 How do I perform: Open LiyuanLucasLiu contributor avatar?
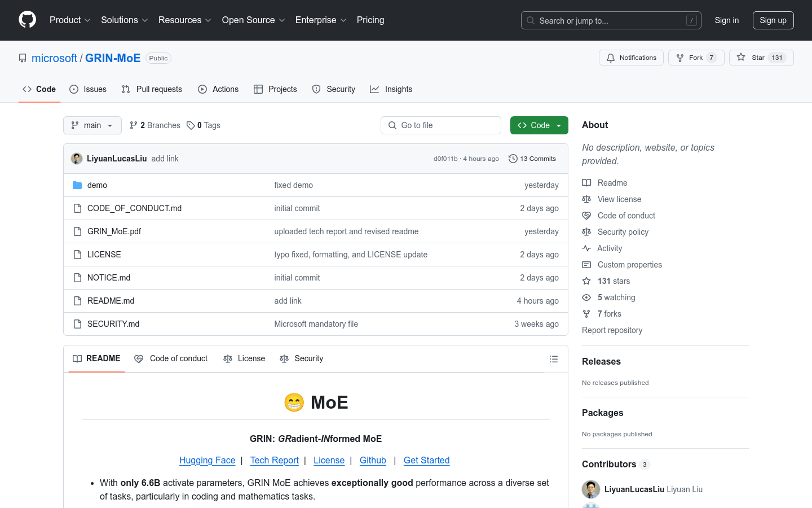(591, 489)
